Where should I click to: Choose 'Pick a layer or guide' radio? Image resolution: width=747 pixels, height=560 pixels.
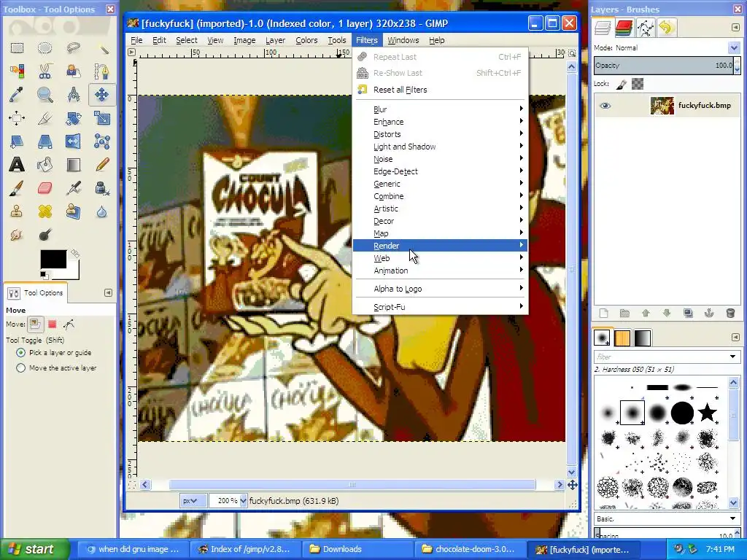20,353
